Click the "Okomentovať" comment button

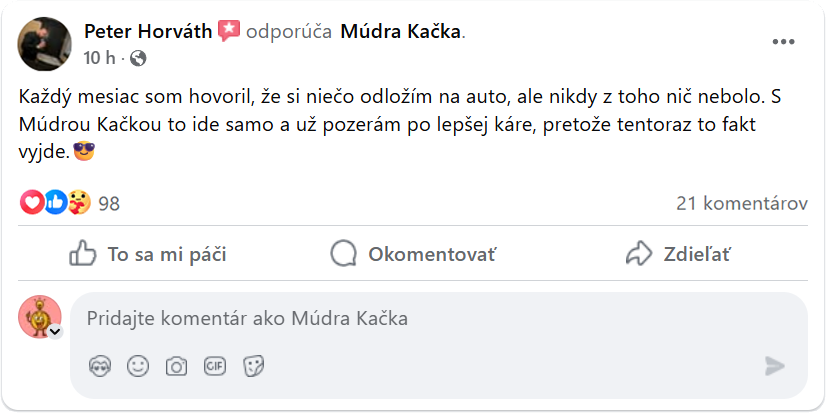pos(413,255)
